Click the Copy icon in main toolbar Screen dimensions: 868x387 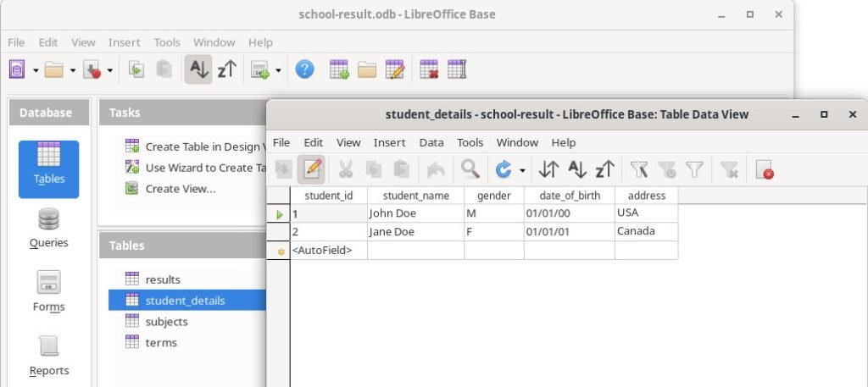[136, 69]
